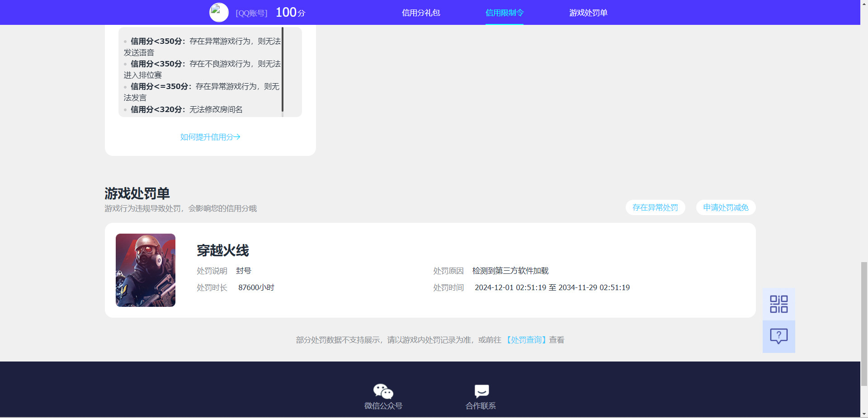The image size is (868, 418).
Task: Click the 合作联系 footer label
Action: (481, 406)
